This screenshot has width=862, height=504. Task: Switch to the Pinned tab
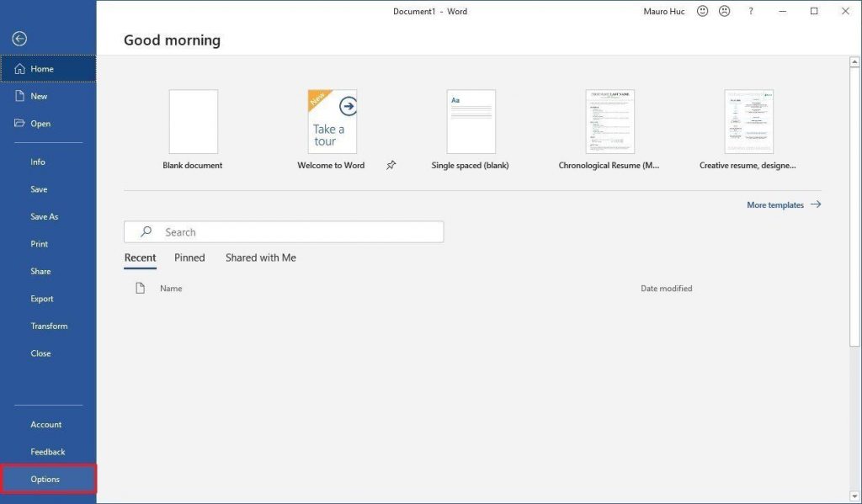click(189, 257)
